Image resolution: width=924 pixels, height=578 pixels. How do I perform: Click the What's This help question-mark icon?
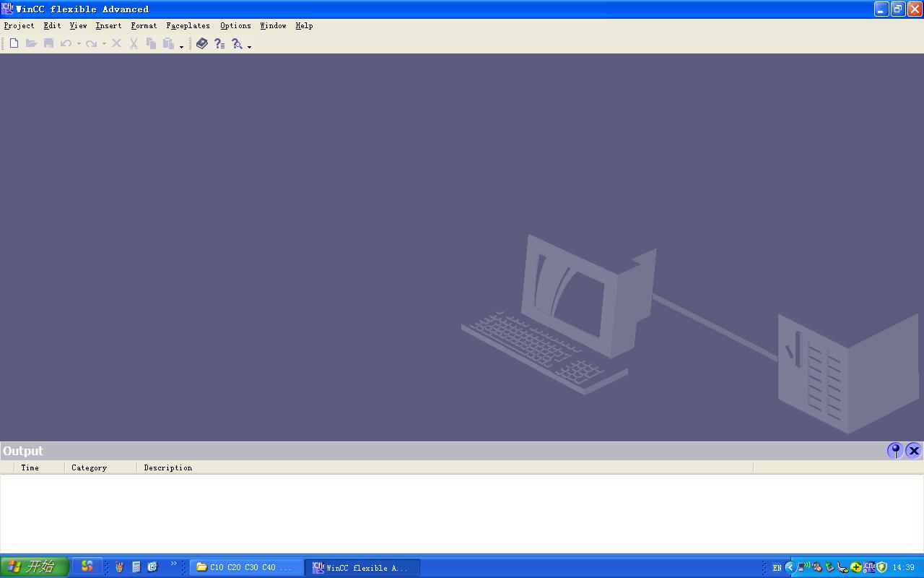tap(219, 43)
